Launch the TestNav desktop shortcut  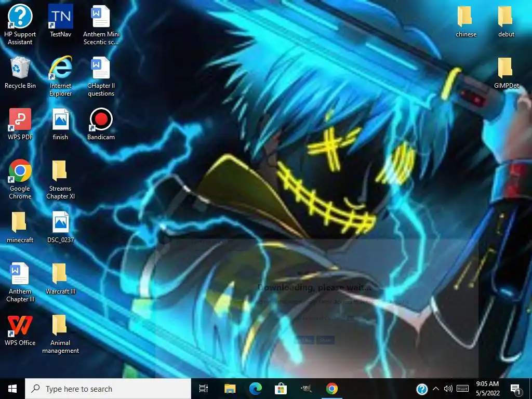60,21
